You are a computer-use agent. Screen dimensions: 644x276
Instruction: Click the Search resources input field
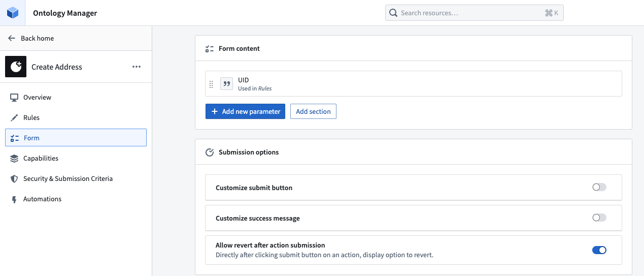474,13
